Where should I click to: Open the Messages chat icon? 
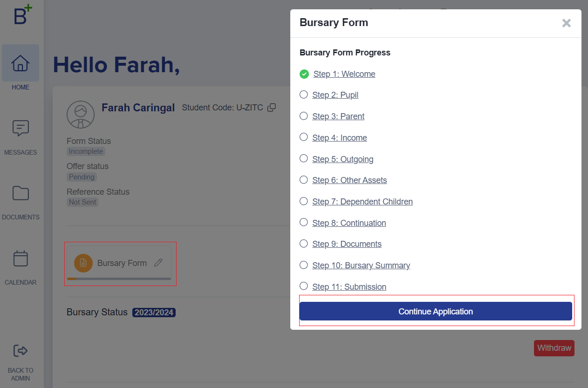[x=21, y=128]
